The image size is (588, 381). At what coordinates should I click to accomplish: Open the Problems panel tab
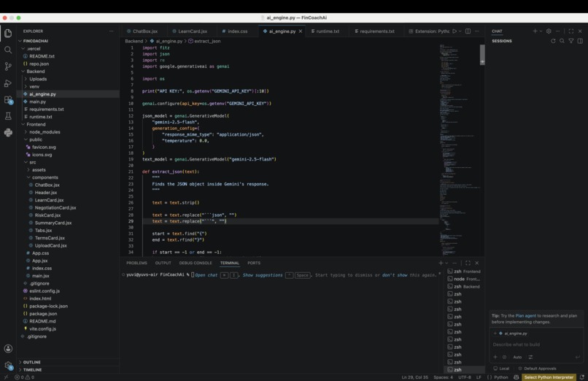pyautogui.click(x=136, y=263)
